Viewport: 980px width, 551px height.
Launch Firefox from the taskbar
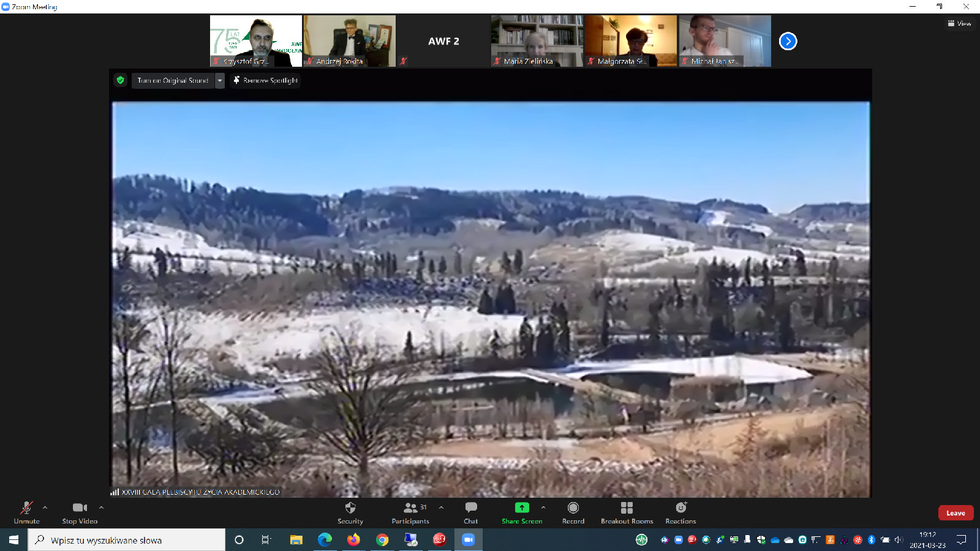(x=353, y=540)
